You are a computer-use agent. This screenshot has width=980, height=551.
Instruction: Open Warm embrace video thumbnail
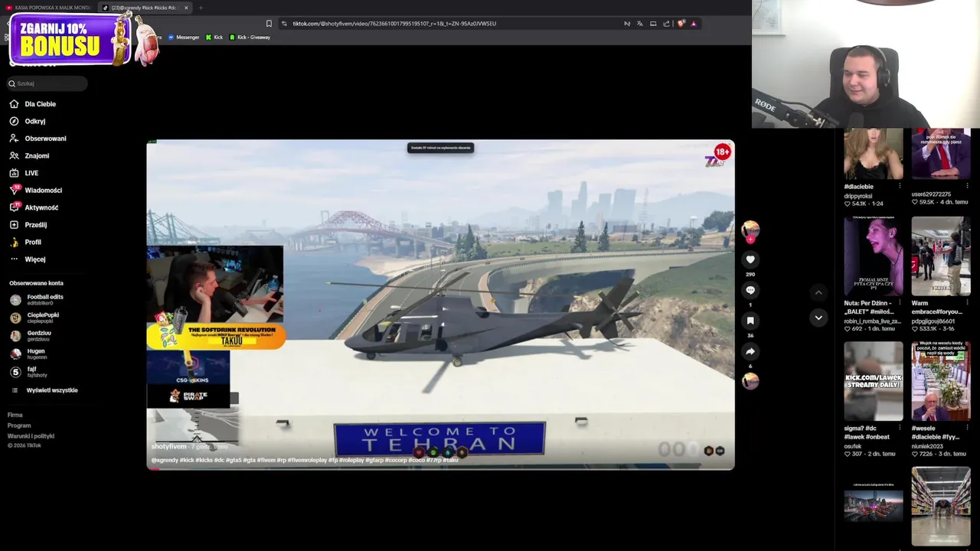(941, 256)
